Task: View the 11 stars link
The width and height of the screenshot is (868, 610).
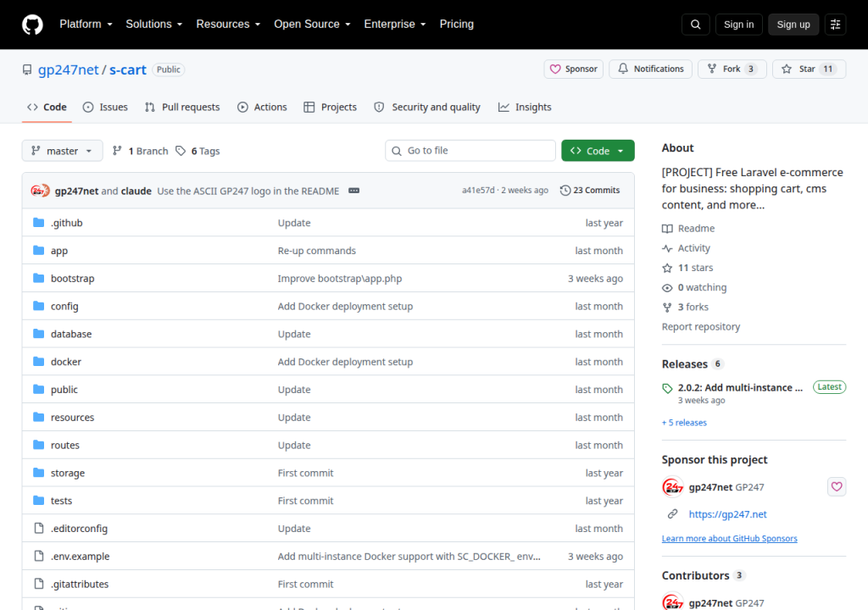Action: tap(687, 268)
